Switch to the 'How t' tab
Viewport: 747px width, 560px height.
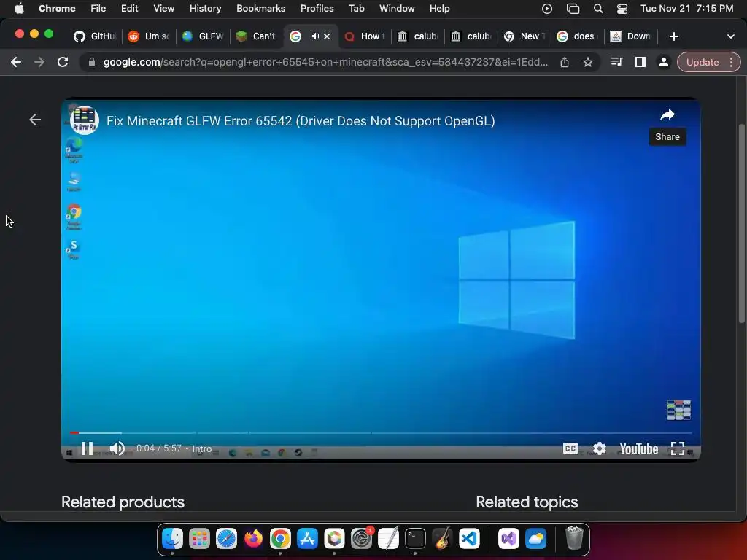tap(365, 36)
